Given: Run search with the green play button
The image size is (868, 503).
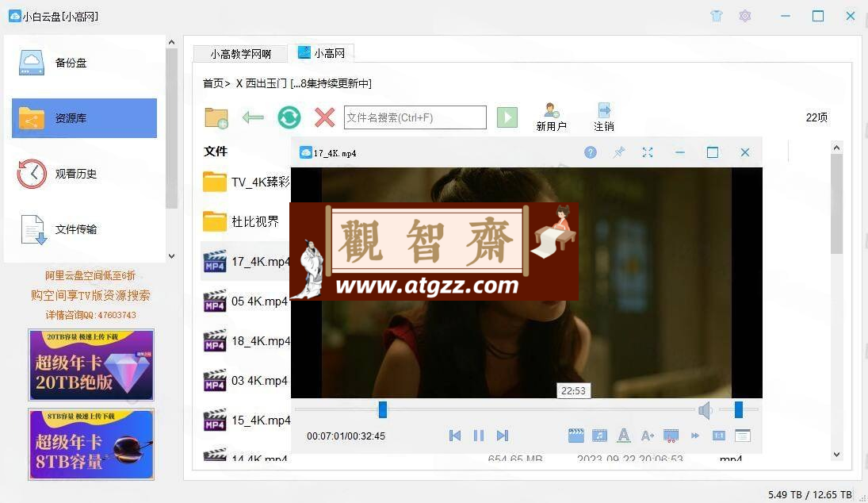Looking at the screenshot, I should point(507,117).
